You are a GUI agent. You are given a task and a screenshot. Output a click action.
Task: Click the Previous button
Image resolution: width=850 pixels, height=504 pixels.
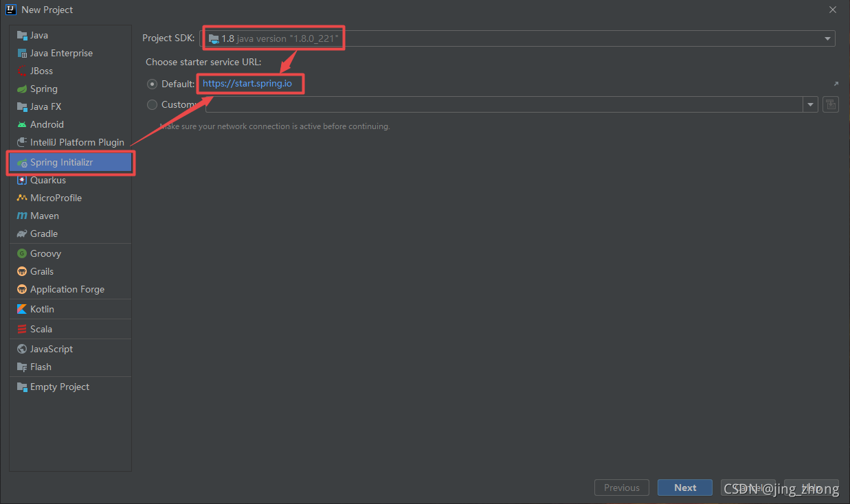622,488
